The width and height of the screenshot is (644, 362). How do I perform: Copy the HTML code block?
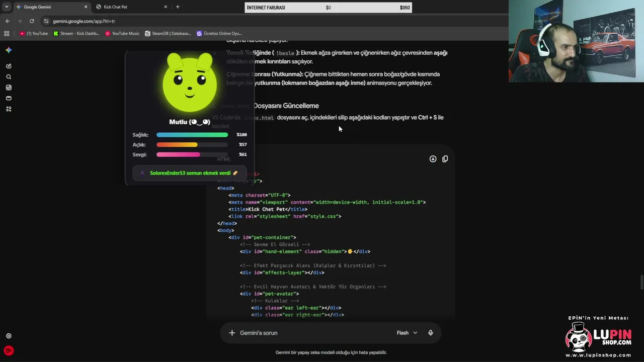point(445,159)
